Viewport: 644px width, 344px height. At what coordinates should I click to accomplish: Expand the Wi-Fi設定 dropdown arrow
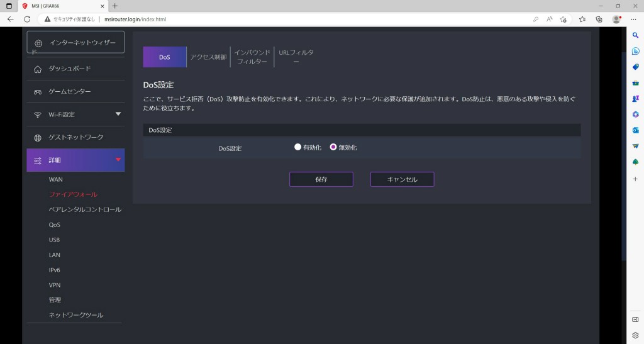[118, 114]
